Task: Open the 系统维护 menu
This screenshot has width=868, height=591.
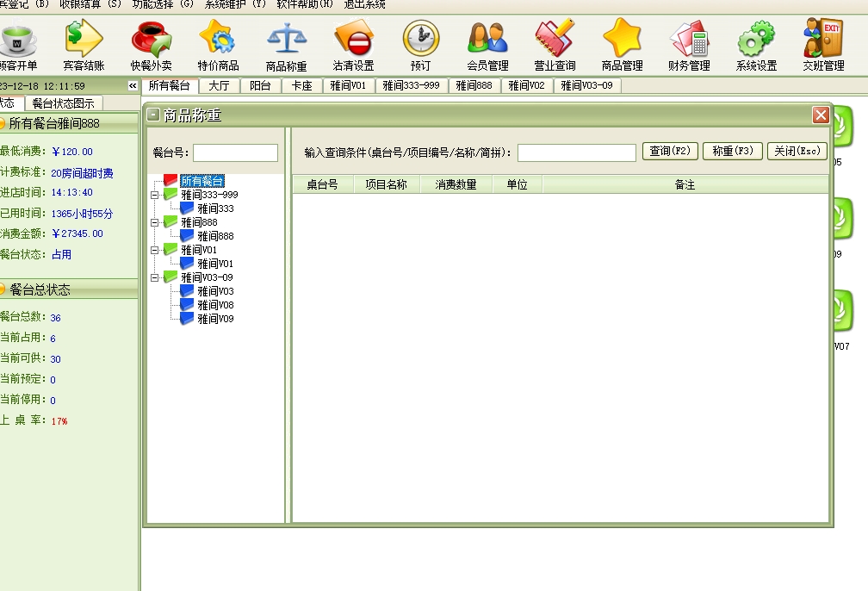Action: coord(234,4)
